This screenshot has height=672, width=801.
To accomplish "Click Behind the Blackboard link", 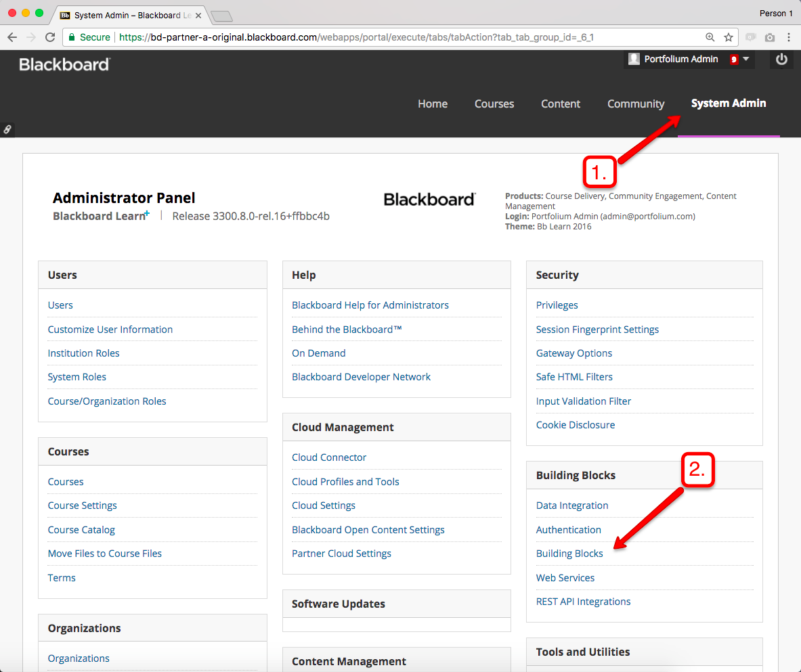I will 347,330.
